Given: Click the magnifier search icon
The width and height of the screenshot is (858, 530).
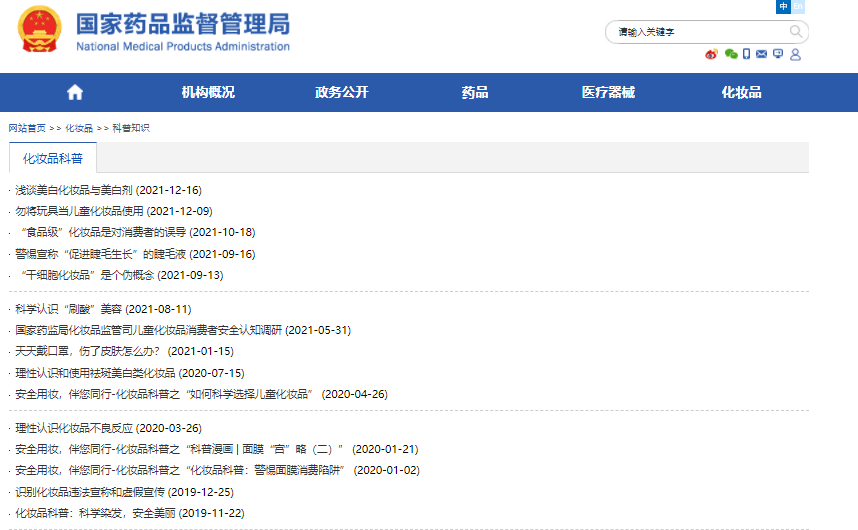Looking at the screenshot, I should 796,32.
